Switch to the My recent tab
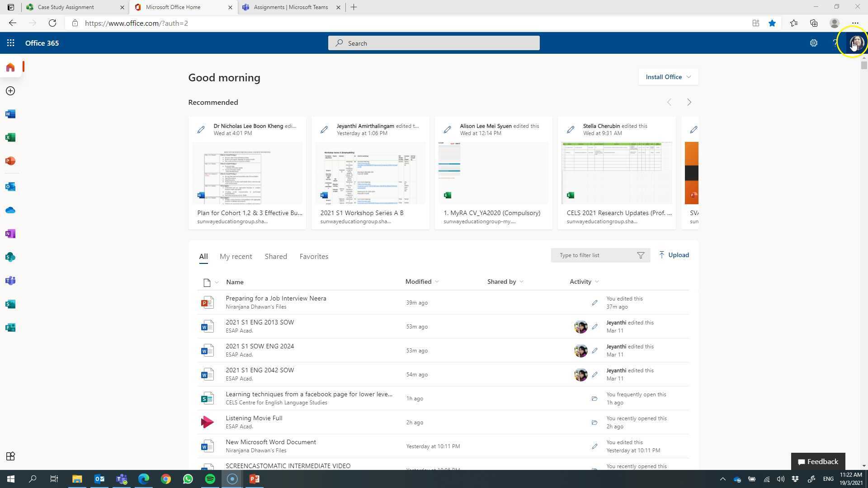This screenshot has width=868, height=488. click(x=236, y=256)
